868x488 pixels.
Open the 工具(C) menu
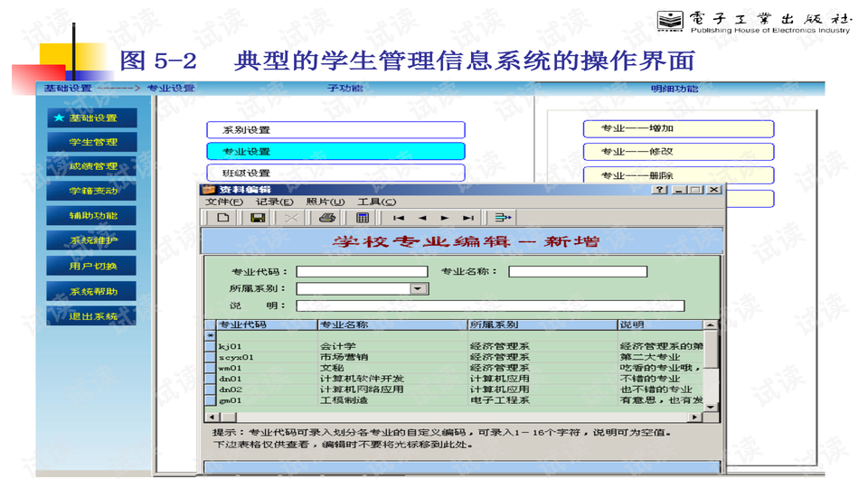click(x=376, y=202)
